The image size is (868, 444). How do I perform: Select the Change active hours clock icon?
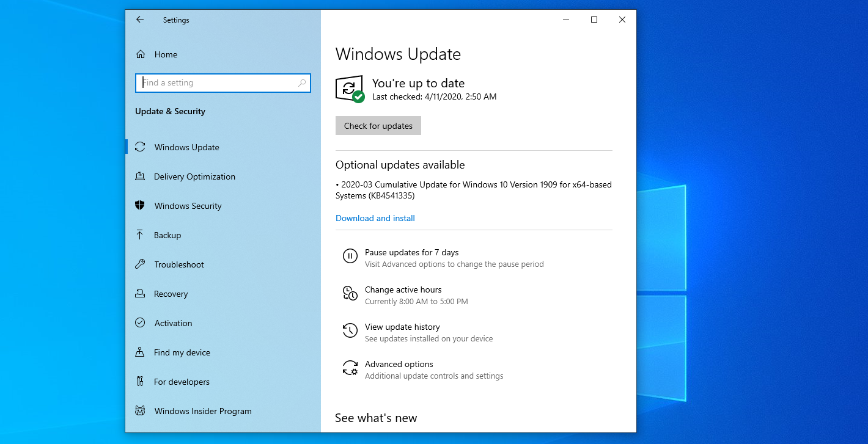click(350, 293)
